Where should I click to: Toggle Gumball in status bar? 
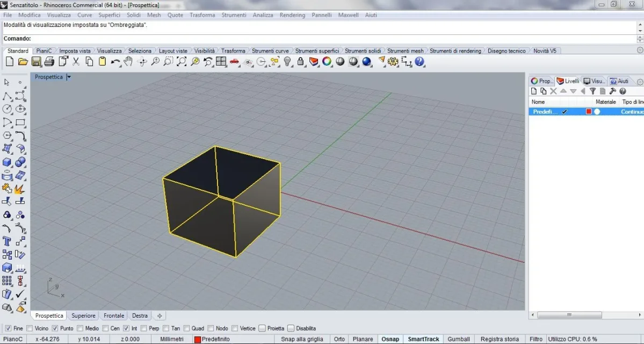tap(459, 339)
